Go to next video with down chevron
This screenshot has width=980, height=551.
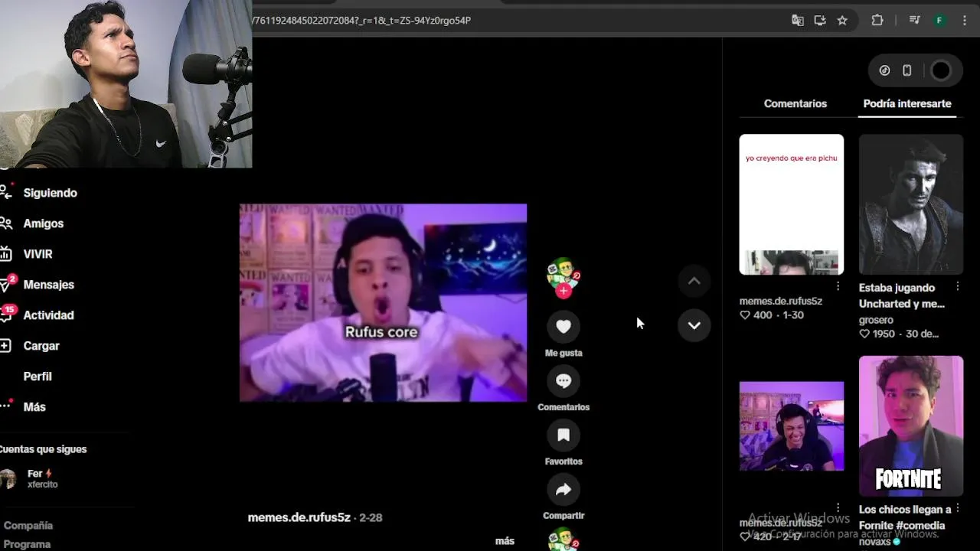tap(694, 325)
